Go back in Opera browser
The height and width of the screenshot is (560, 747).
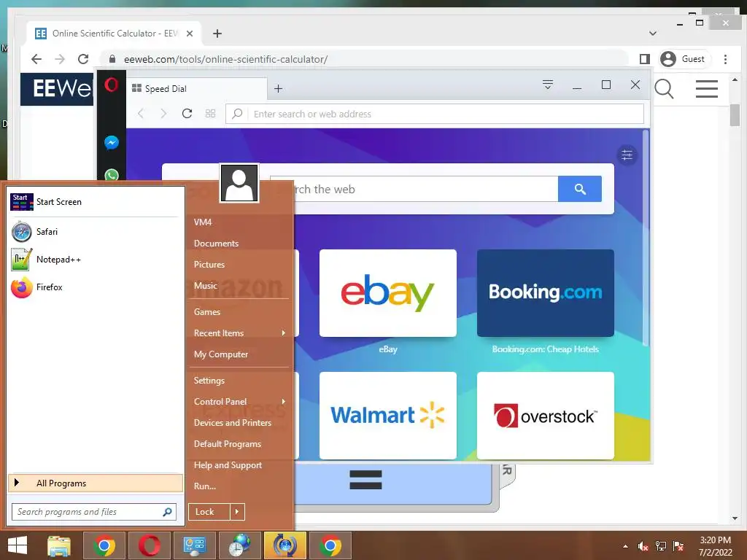(x=141, y=113)
